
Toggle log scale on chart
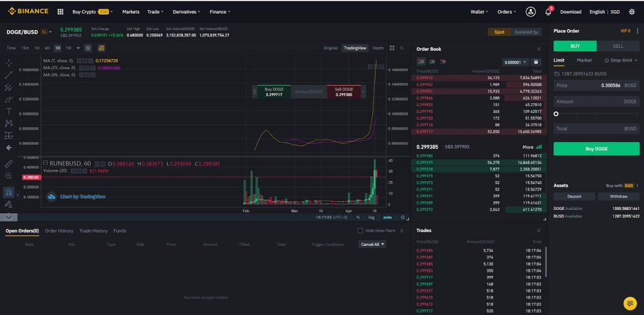[x=371, y=218]
